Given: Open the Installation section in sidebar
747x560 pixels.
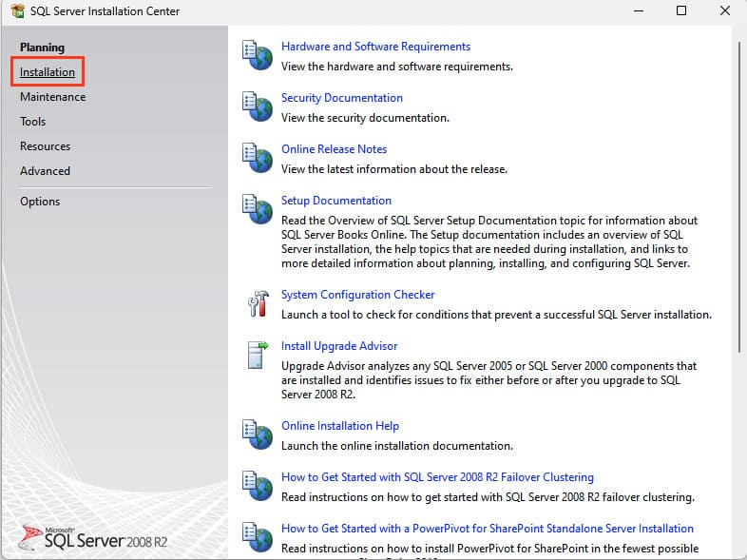Looking at the screenshot, I should click(x=48, y=72).
